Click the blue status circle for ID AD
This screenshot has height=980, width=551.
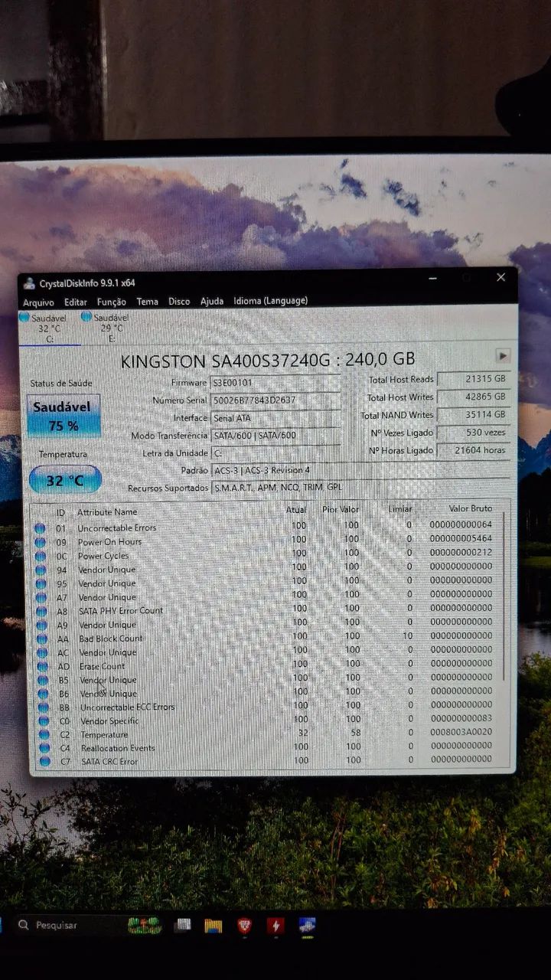coord(42,666)
